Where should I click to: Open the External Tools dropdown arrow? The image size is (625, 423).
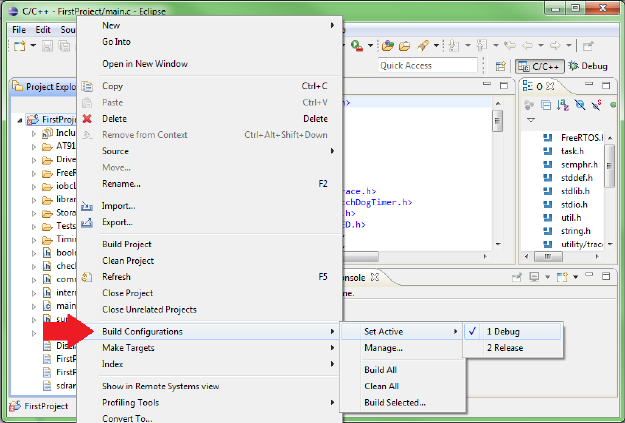pyautogui.click(x=370, y=46)
